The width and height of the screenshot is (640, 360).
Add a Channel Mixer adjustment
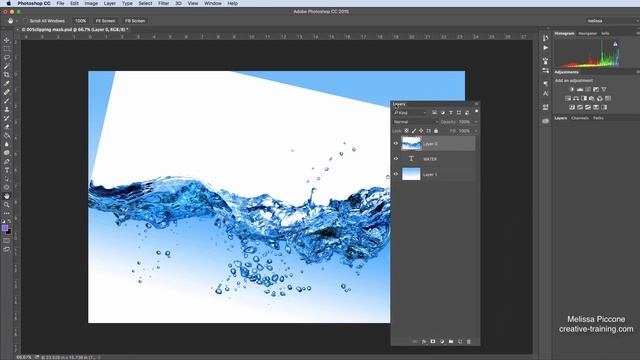[600, 98]
